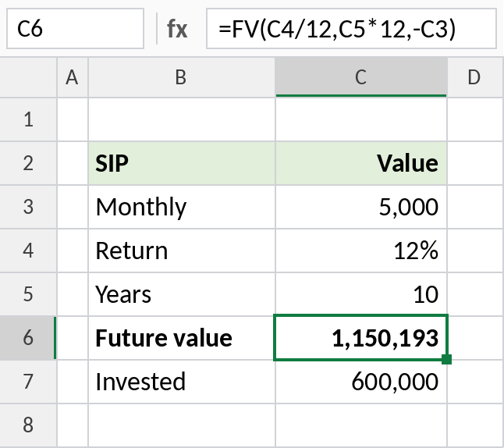Screen dimensions: 504x448
Task: Click the fill handle of cell C6
Action: [447, 359]
